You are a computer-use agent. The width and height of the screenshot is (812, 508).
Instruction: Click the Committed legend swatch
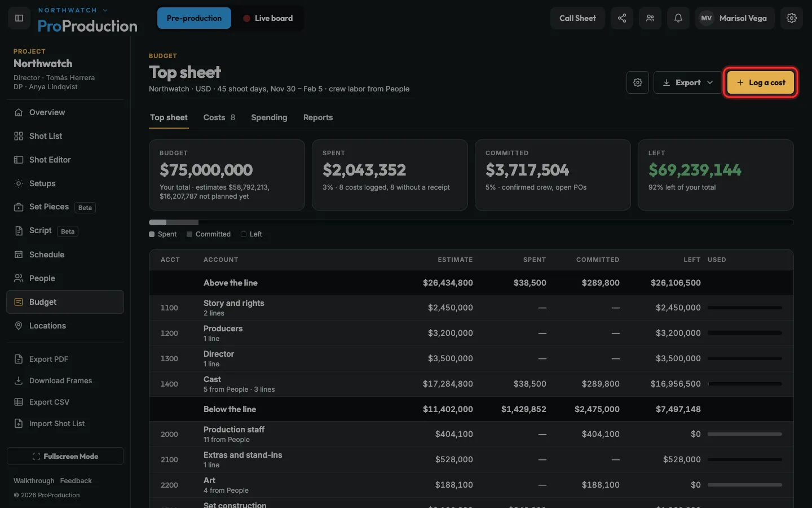tap(189, 234)
